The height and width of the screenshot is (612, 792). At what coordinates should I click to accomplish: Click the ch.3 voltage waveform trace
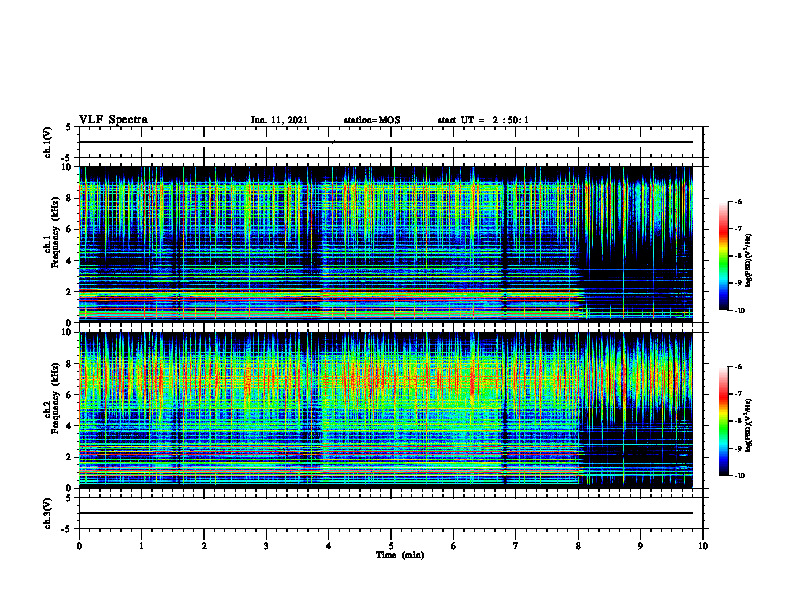(x=386, y=513)
